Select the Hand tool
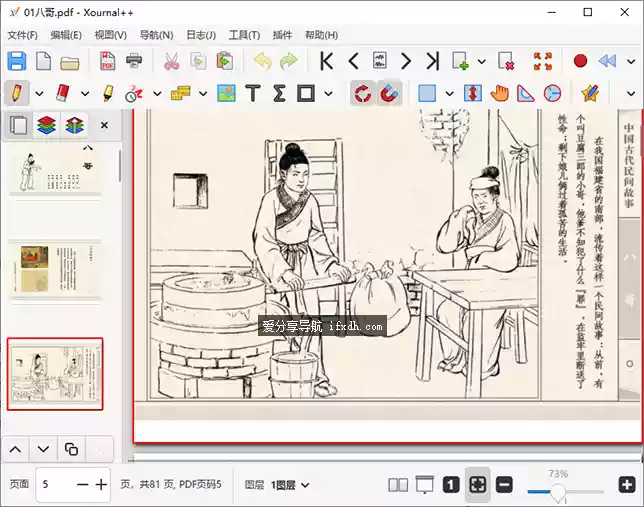This screenshot has width=644, height=507. (499, 93)
